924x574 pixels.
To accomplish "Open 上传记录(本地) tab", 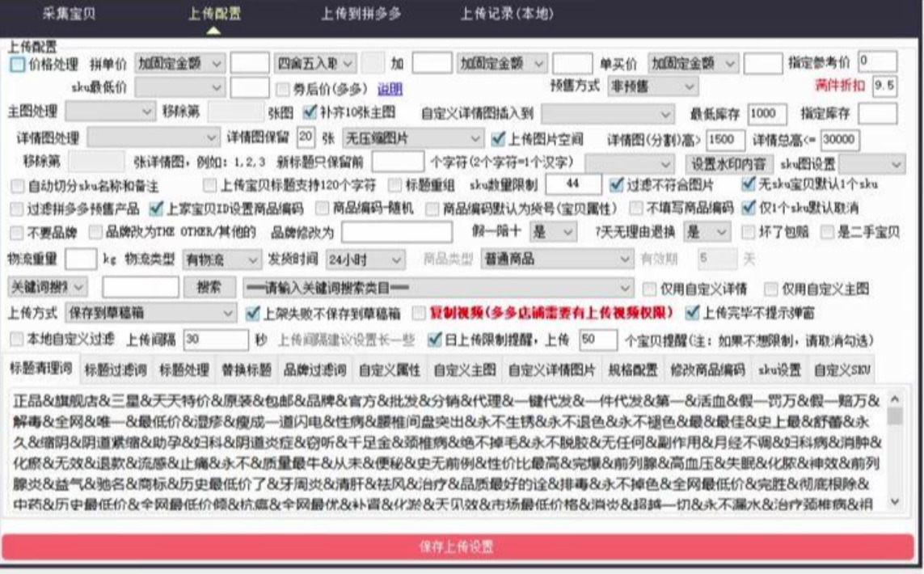I will (507, 14).
